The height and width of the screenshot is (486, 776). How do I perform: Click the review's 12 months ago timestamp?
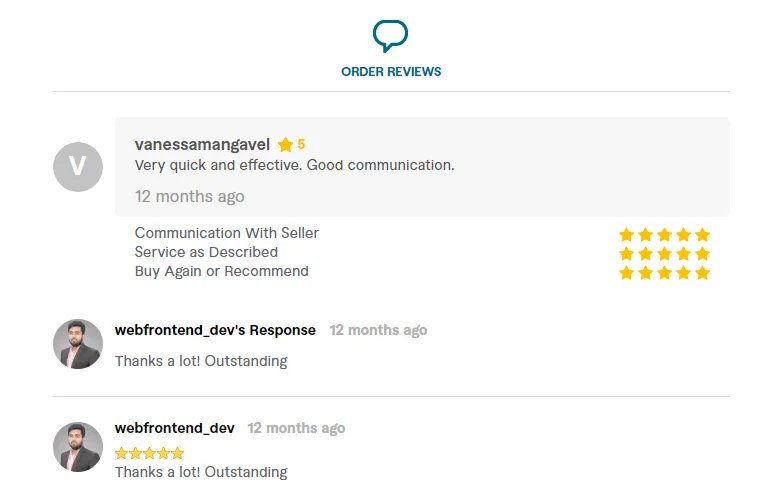(x=189, y=196)
